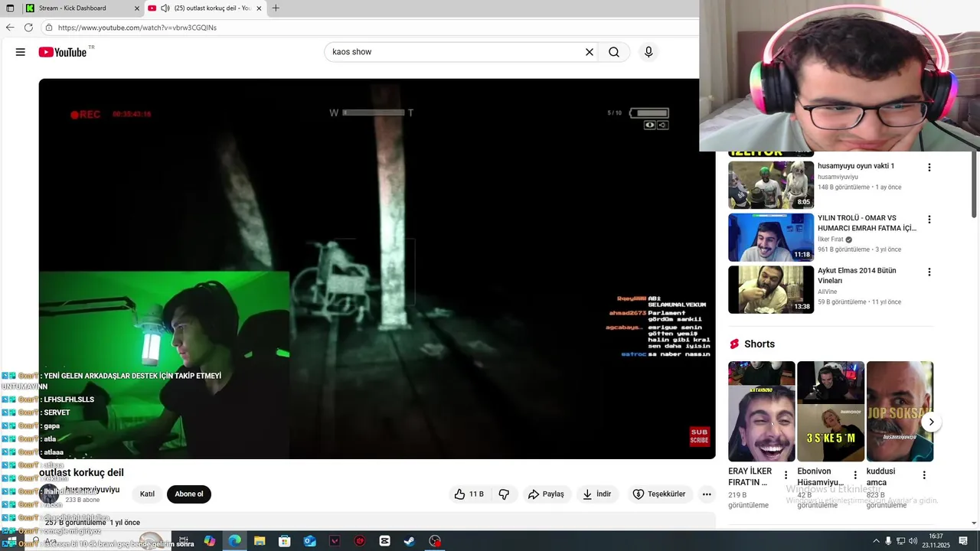Dislike the outlast video

(x=504, y=494)
